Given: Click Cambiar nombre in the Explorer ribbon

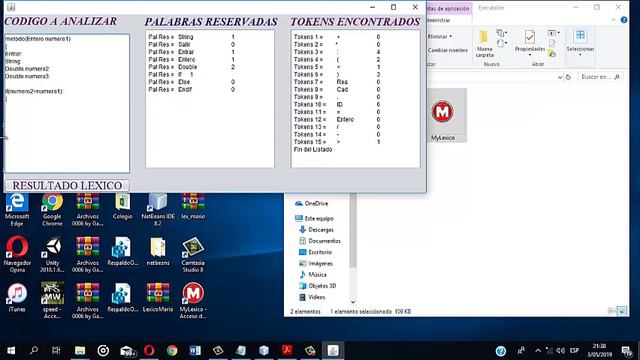Looking at the screenshot, I should click(x=447, y=50).
